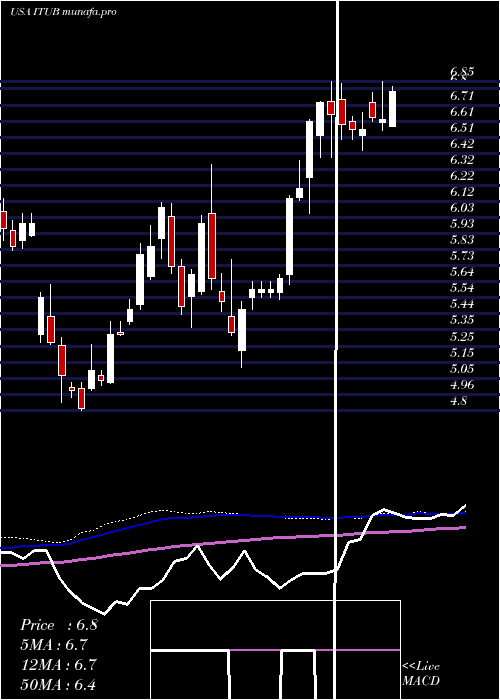This screenshot has width=500, height=700.
Task: Click the '12MA : 6.7' readout
Action: tap(57, 664)
